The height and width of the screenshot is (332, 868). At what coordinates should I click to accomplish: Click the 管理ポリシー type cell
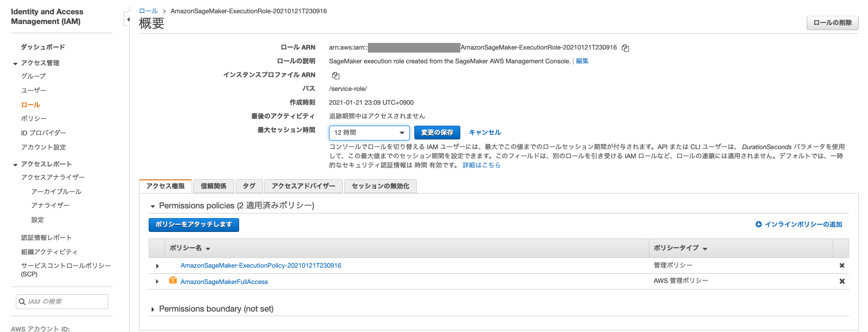(673, 266)
